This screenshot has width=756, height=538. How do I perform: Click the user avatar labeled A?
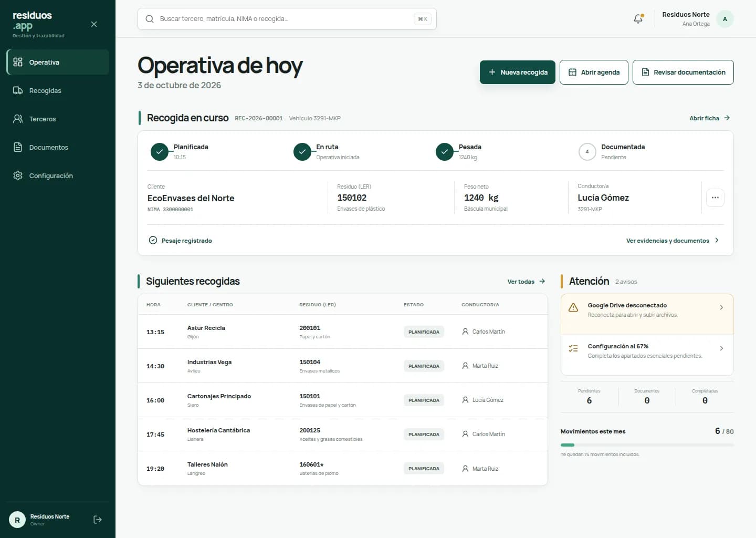725,19
